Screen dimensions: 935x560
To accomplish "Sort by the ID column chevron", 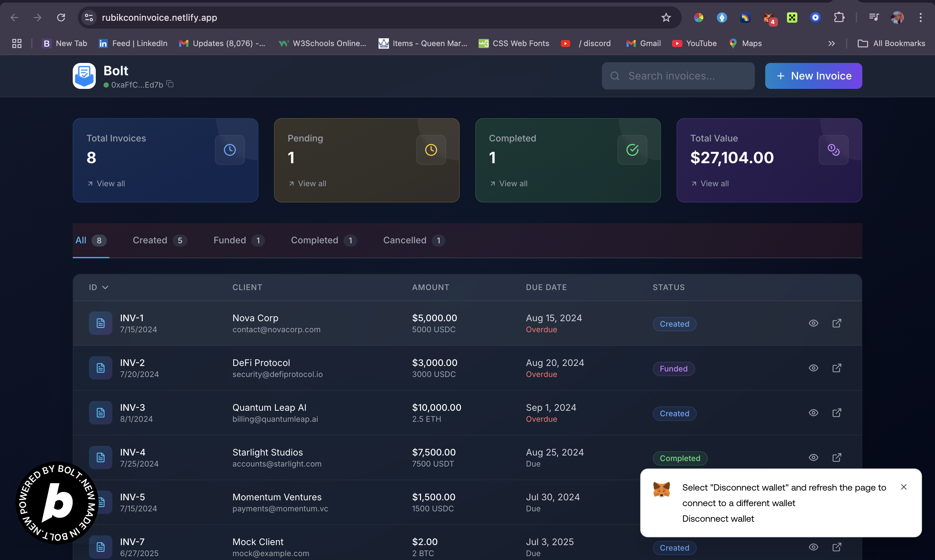I will [105, 287].
